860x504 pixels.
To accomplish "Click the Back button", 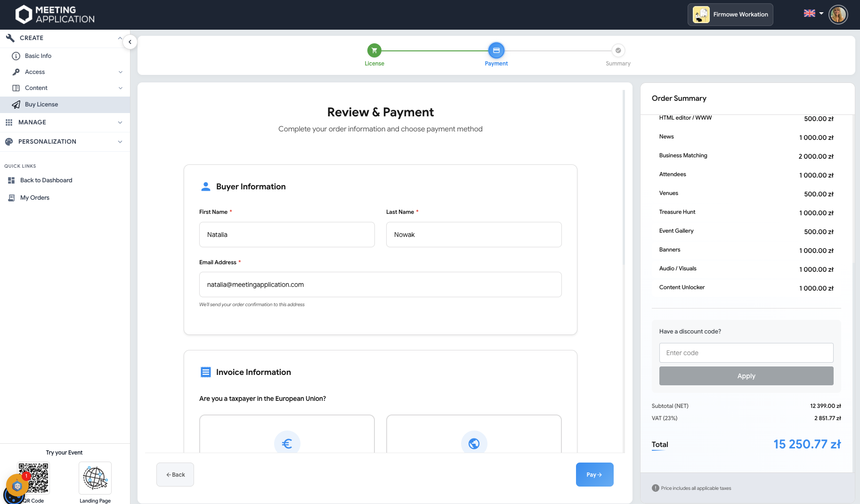I will click(175, 475).
